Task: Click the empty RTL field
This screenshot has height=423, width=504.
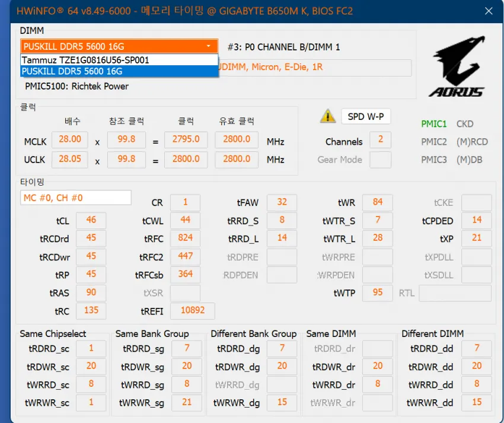Action: click(455, 293)
